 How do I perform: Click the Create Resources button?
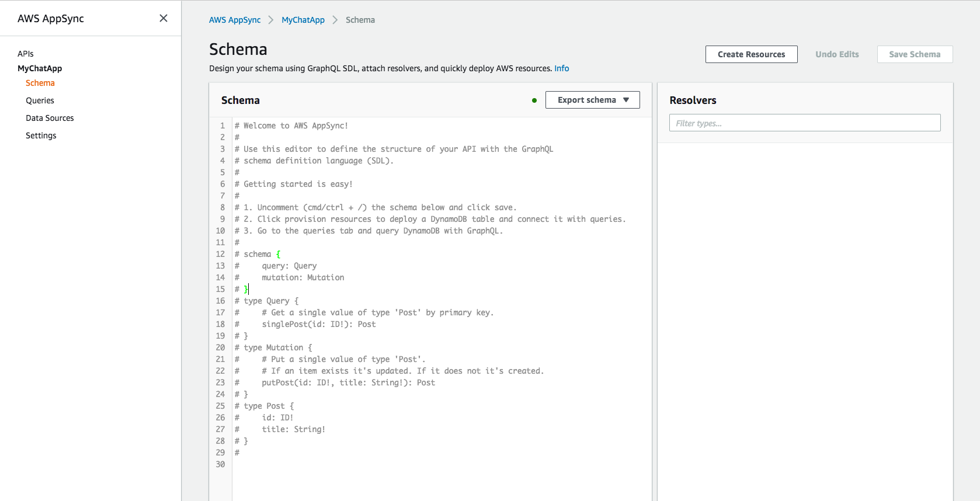click(751, 54)
